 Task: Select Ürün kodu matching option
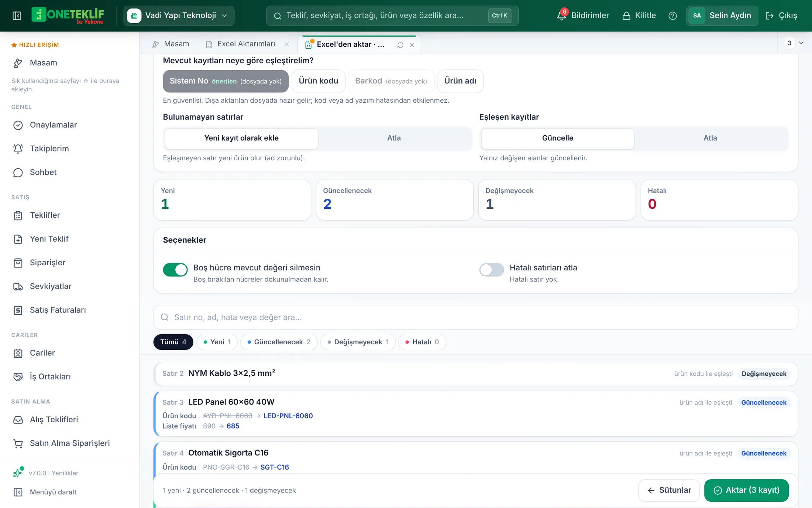[x=318, y=81]
